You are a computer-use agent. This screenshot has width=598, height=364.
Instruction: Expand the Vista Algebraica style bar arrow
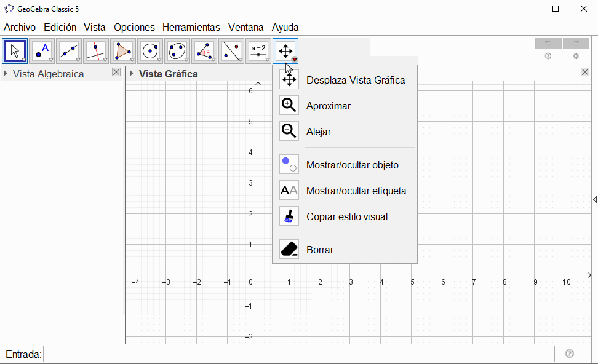click(x=6, y=74)
